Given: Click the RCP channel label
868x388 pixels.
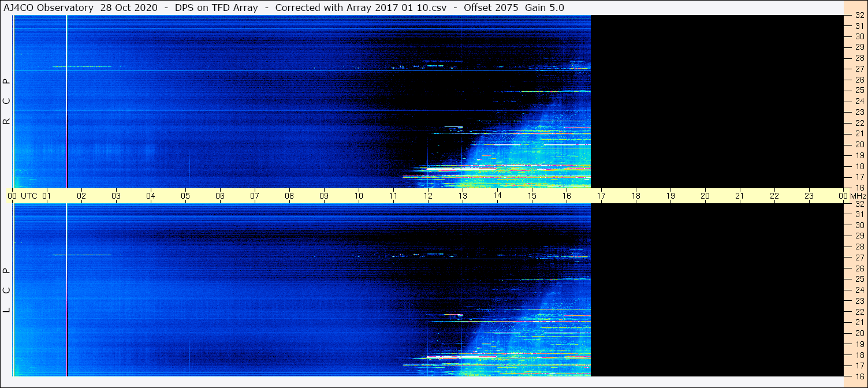Looking at the screenshot, I should point(7,102).
